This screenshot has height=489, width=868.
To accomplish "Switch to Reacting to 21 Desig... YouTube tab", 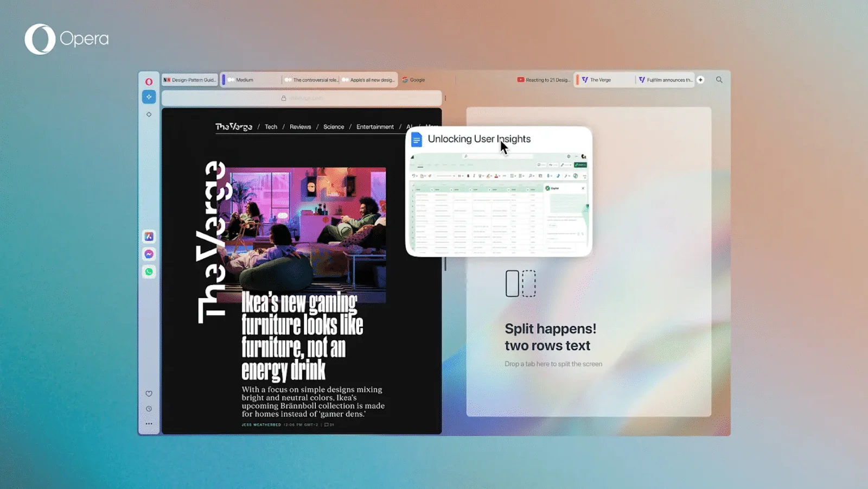I will [x=544, y=80].
